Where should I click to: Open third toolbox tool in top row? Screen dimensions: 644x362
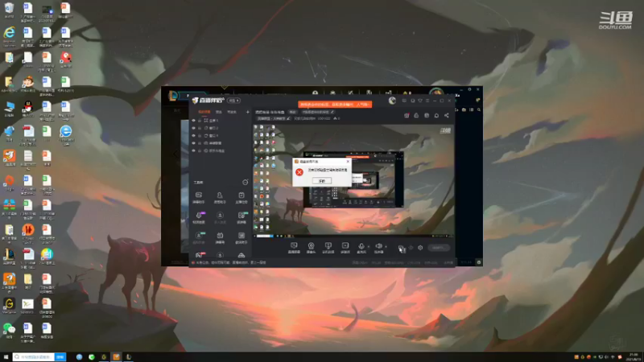click(242, 197)
